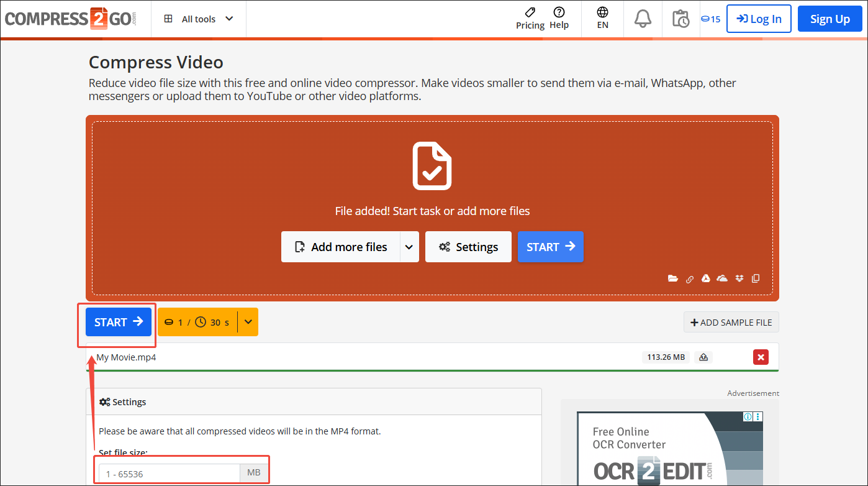Open the Help section
This screenshot has height=486, width=868.
[x=559, y=19]
